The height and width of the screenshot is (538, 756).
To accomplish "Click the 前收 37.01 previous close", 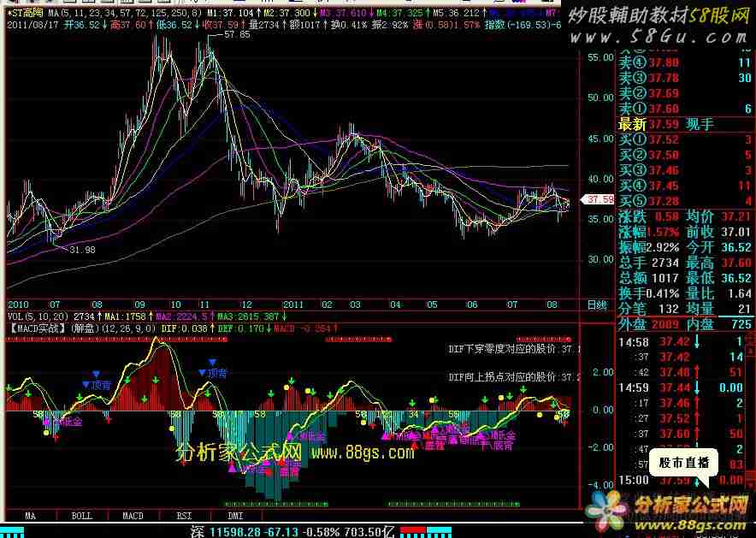I will 736,233.
